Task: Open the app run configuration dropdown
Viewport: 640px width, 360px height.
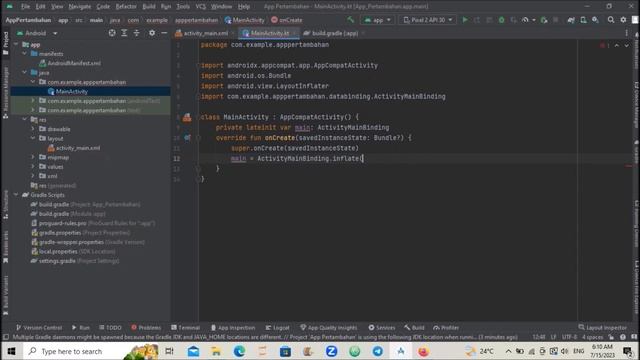Action: pyautogui.click(x=378, y=20)
